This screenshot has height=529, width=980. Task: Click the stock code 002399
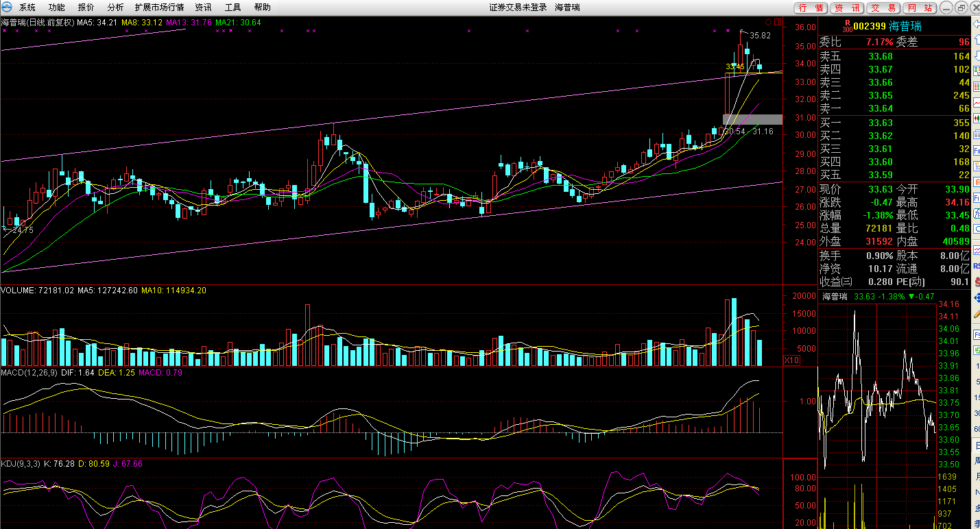click(870, 26)
